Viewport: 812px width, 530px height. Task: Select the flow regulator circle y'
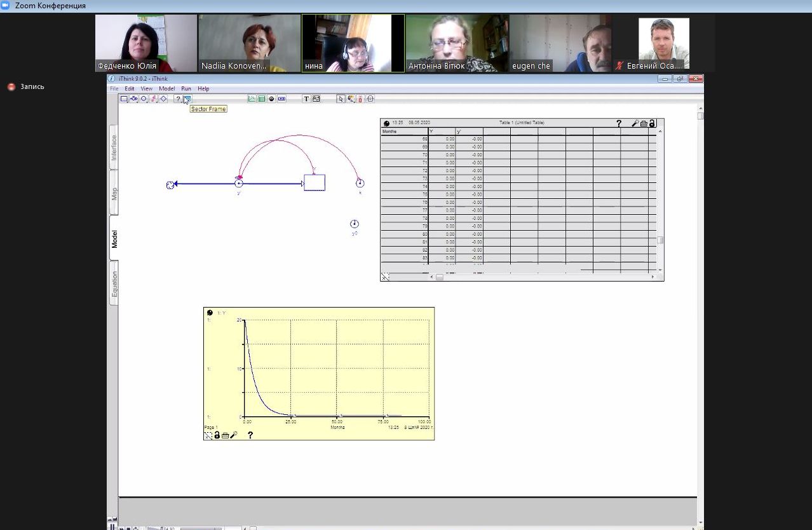[239, 184]
